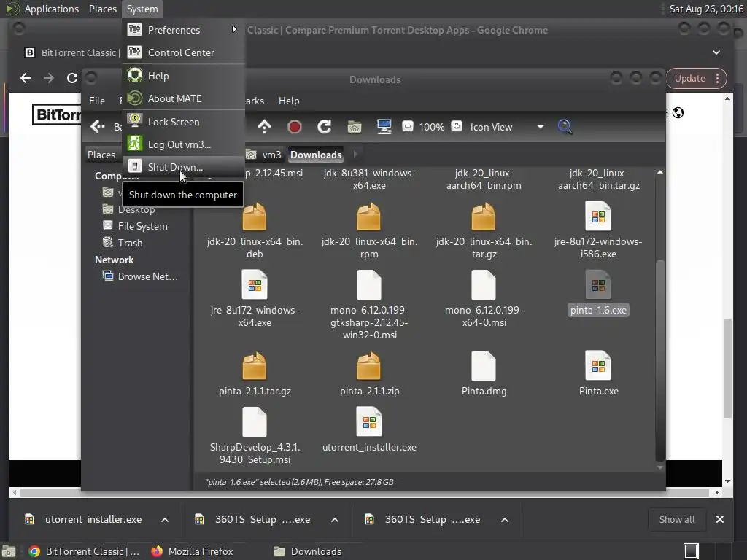
Task: Expand utorrent_installer.exe download options chevron
Action: click(165, 519)
